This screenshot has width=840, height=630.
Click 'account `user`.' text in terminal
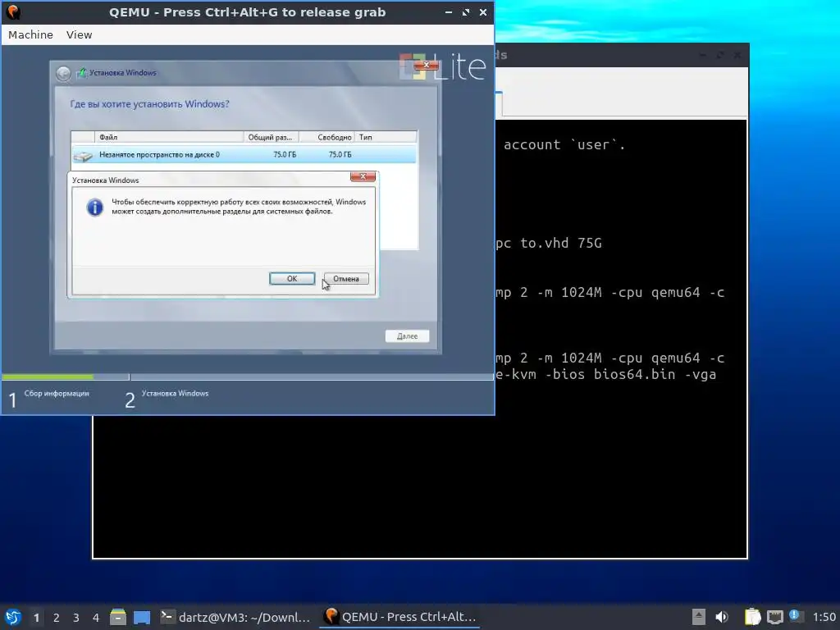564,144
